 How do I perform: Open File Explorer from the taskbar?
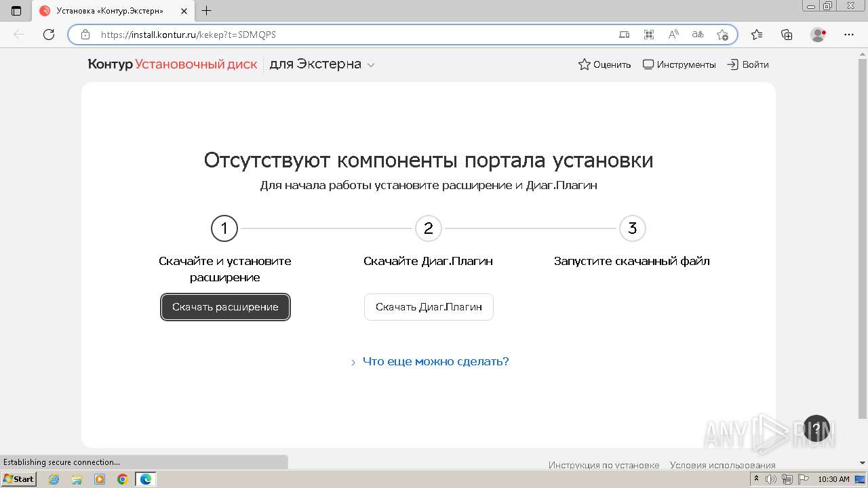pos(77,479)
